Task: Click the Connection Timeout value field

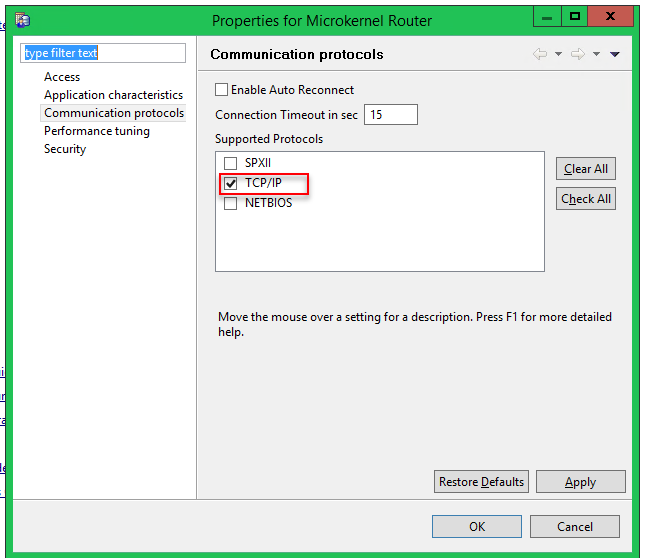Action: (391, 114)
